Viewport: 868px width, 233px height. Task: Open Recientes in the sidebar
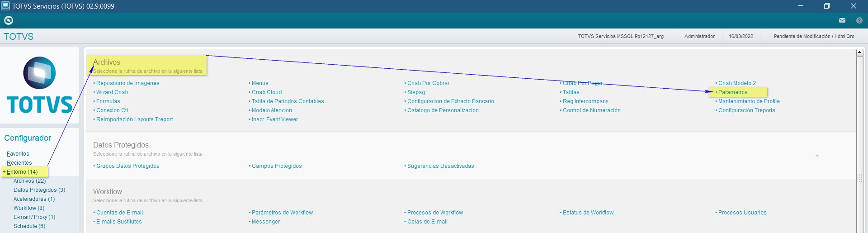(x=19, y=163)
